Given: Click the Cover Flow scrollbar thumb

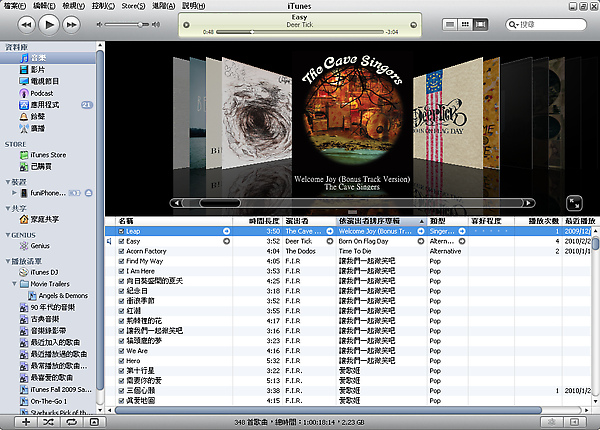Looking at the screenshot, I should 220,203.
